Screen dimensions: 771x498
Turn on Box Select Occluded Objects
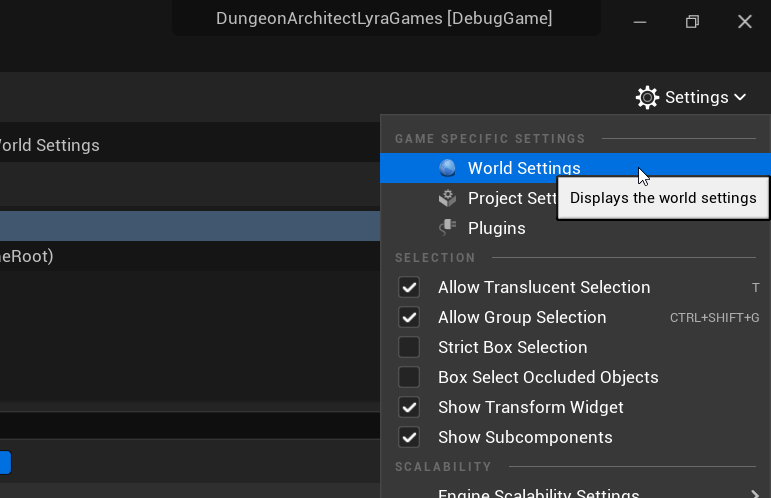click(409, 378)
